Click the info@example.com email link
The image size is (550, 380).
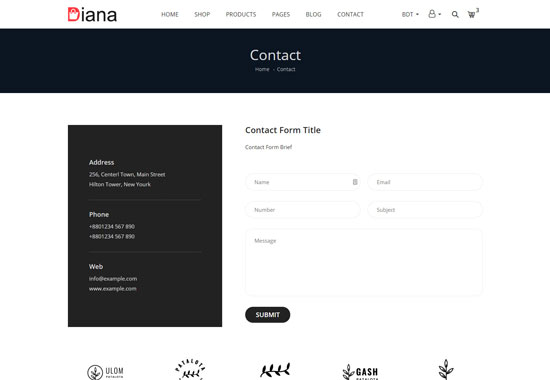coord(113,279)
